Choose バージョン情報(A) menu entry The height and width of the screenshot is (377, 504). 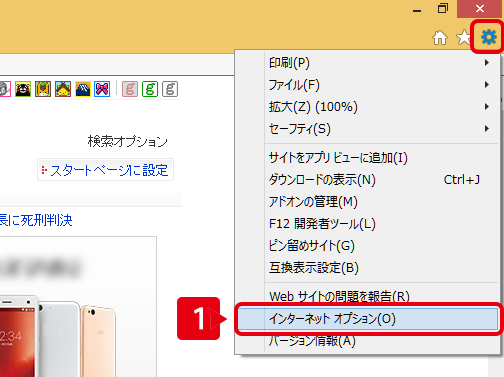[x=367, y=341]
